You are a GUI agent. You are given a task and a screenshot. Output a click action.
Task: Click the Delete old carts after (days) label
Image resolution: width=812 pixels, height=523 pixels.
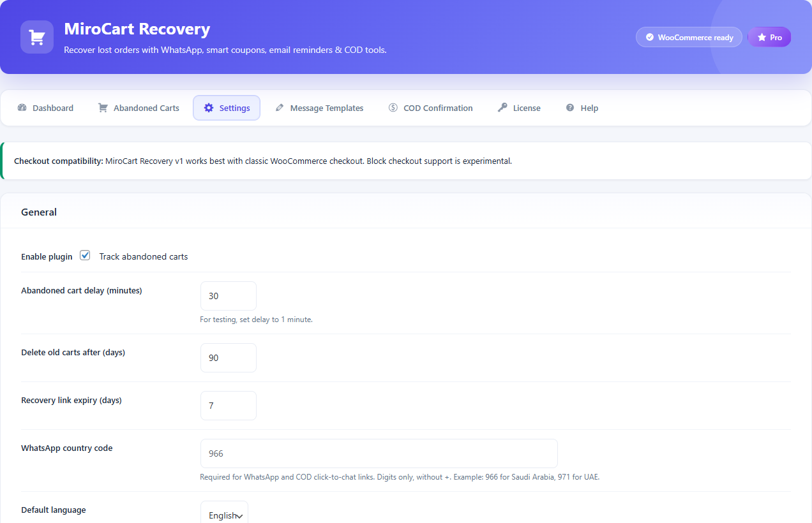[73, 352]
